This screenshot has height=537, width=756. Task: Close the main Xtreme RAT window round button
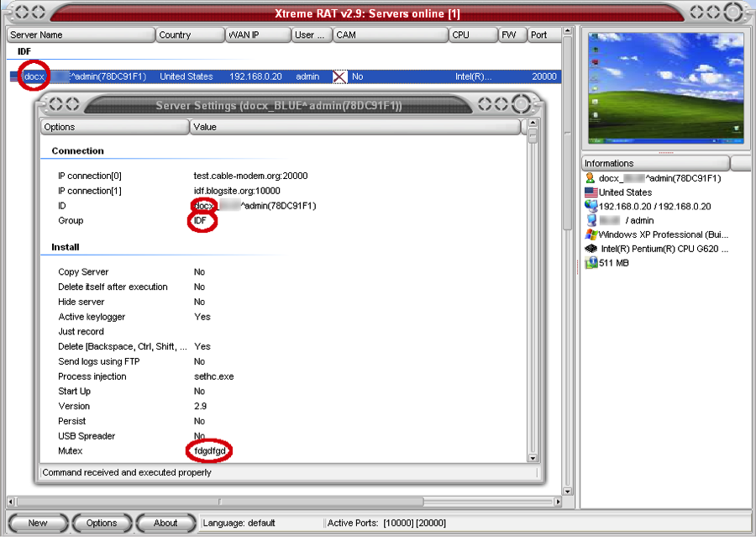click(x=733, y=12)
